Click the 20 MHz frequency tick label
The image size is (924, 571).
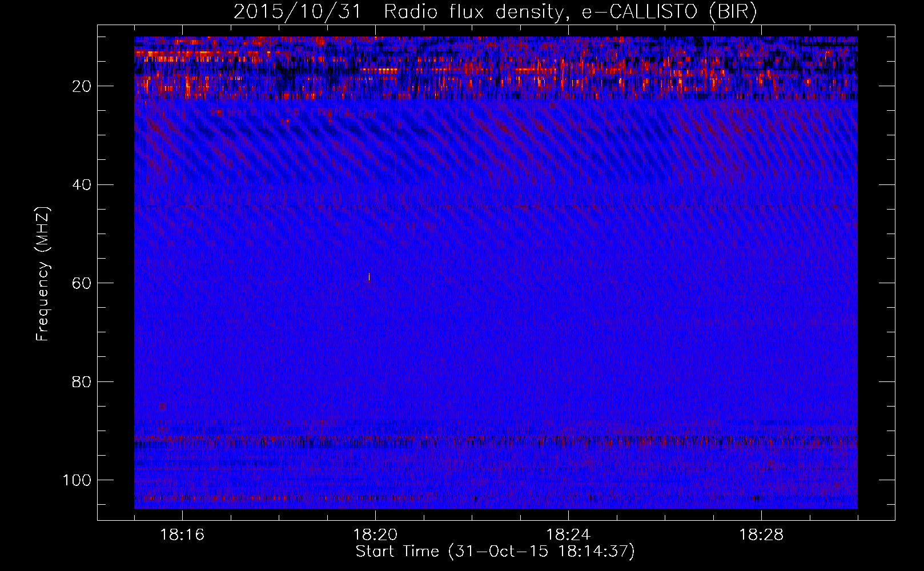click(82, 86)
